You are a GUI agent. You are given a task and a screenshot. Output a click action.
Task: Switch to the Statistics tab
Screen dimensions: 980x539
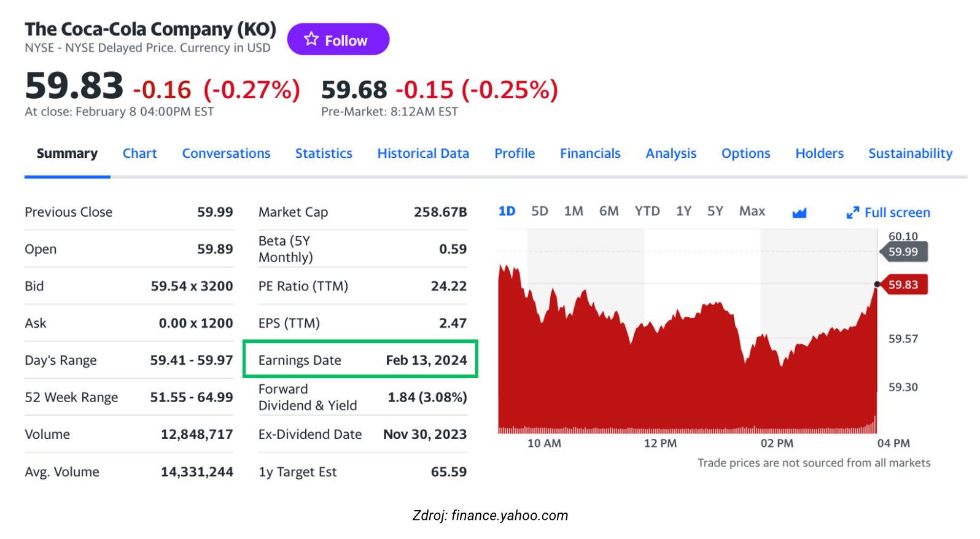(324, 153)
